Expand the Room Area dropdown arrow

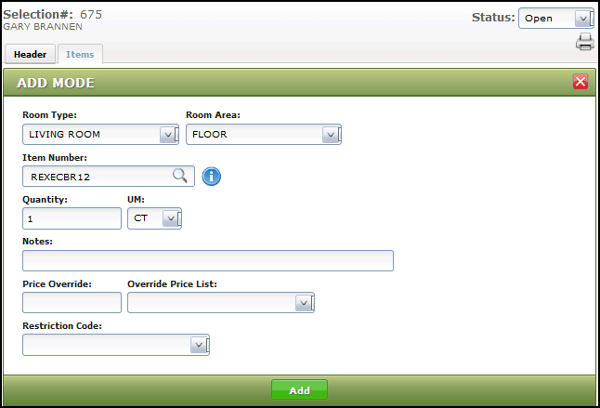tap(331, 135)
